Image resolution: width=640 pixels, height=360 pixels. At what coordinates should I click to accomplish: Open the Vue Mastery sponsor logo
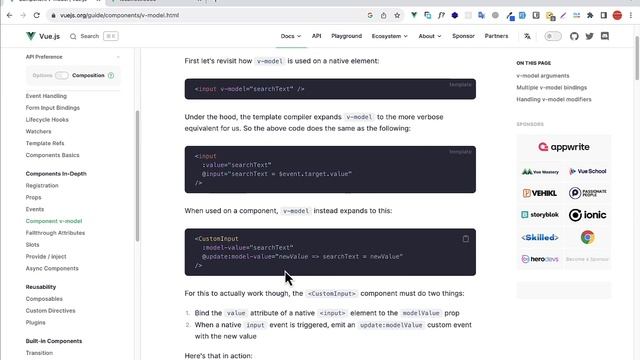point(540,171)
